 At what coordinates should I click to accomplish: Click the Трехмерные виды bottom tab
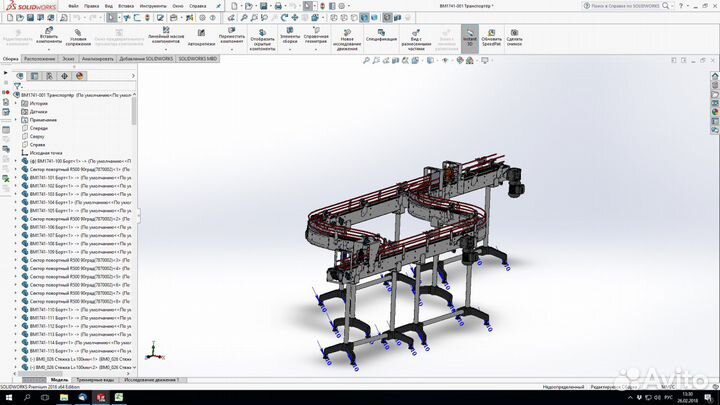[97, 380]
